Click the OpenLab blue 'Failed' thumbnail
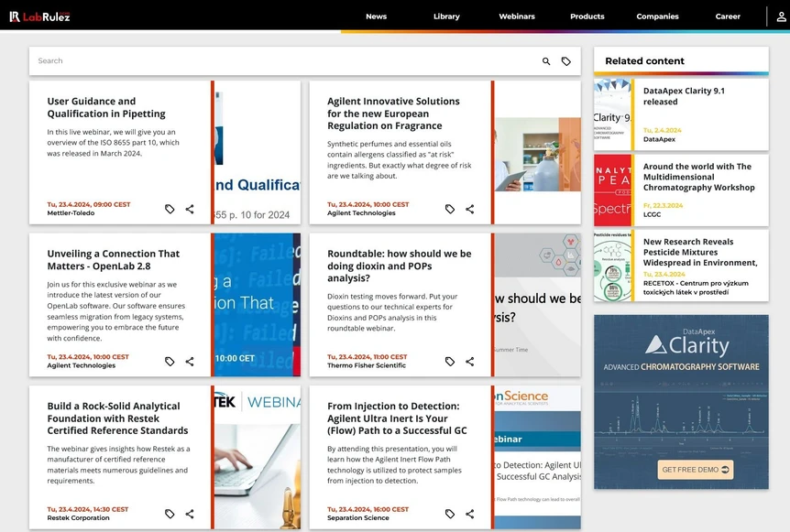This screenshot has width=790, height=532. pyautogui.click(x=257, y=305)
